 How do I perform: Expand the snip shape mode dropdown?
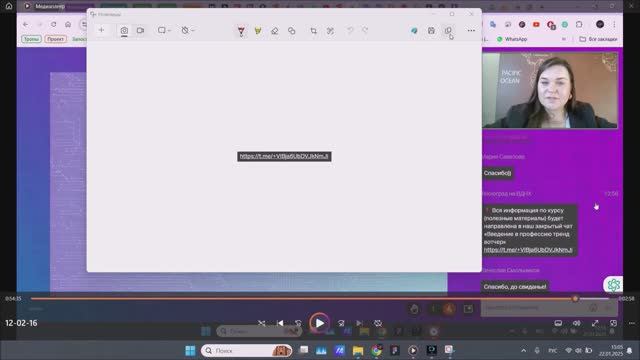click(164, 30)
